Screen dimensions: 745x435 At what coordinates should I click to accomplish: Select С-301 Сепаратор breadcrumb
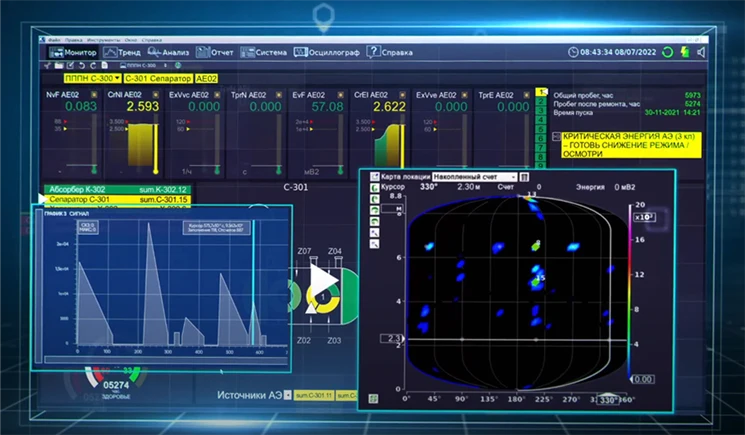pyautogui.click(x=158, y=78)
